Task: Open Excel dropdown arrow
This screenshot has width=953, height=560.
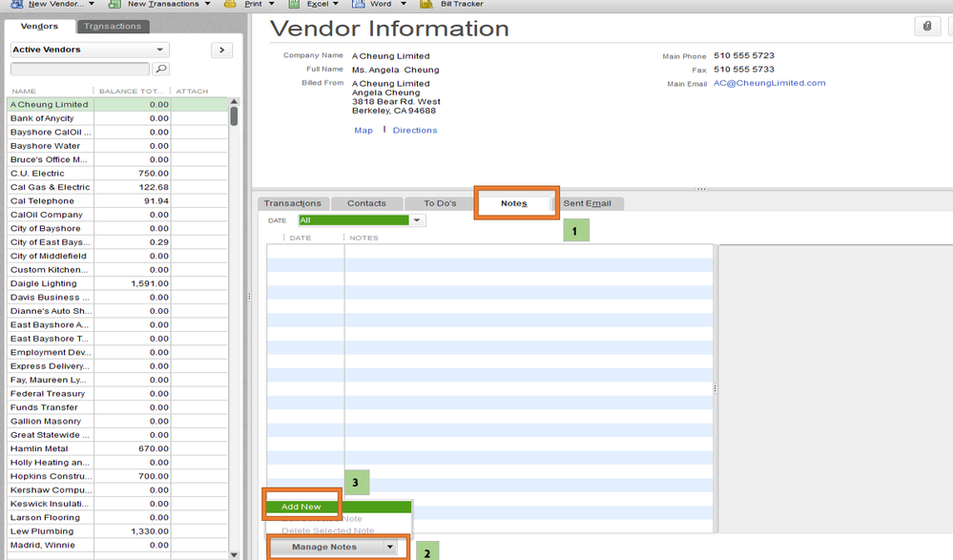Action: pyautogui.click(x=336, y=4)
